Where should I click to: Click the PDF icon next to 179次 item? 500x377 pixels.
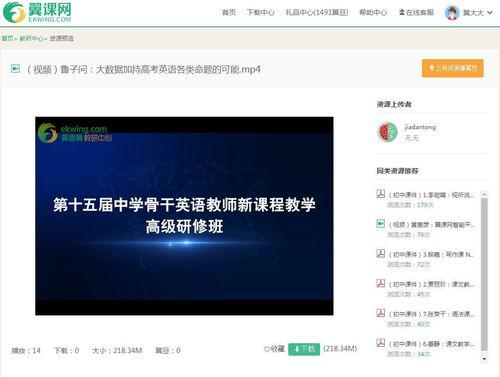[381, 194]
